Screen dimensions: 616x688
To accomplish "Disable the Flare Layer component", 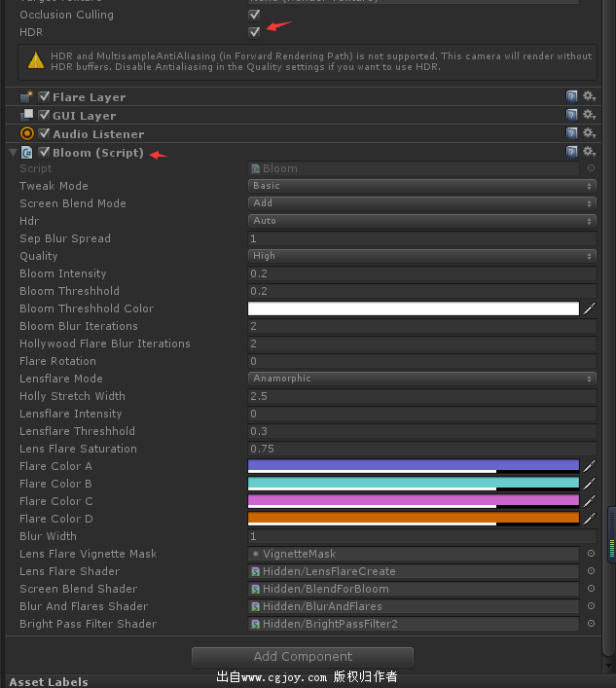I will (x=44, y=96).
